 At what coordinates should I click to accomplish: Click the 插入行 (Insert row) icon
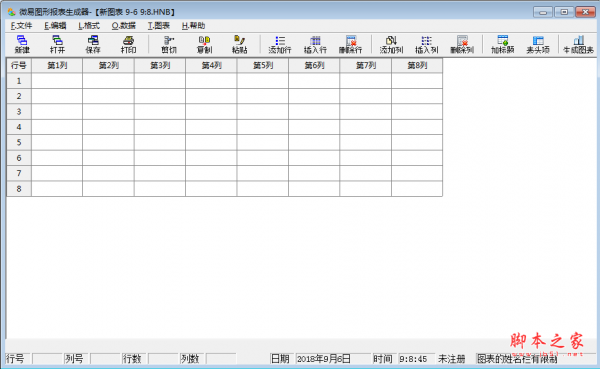(x=315, y=44)
